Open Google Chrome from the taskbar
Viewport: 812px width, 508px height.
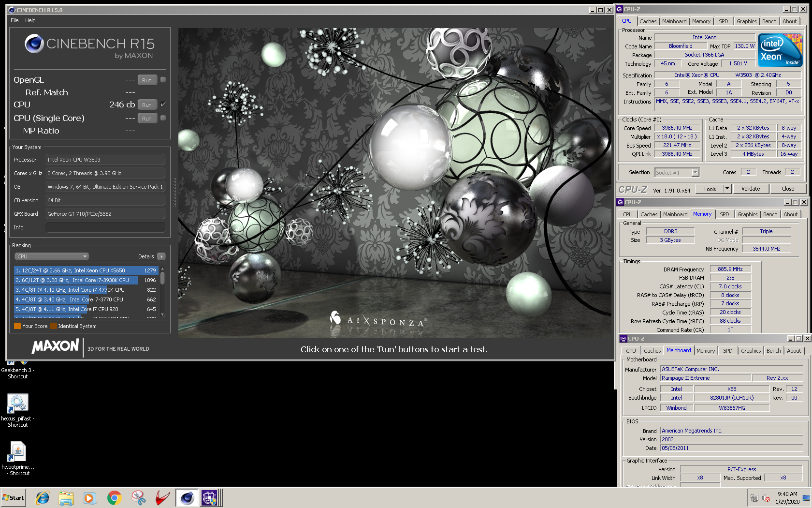coord(114,498)
